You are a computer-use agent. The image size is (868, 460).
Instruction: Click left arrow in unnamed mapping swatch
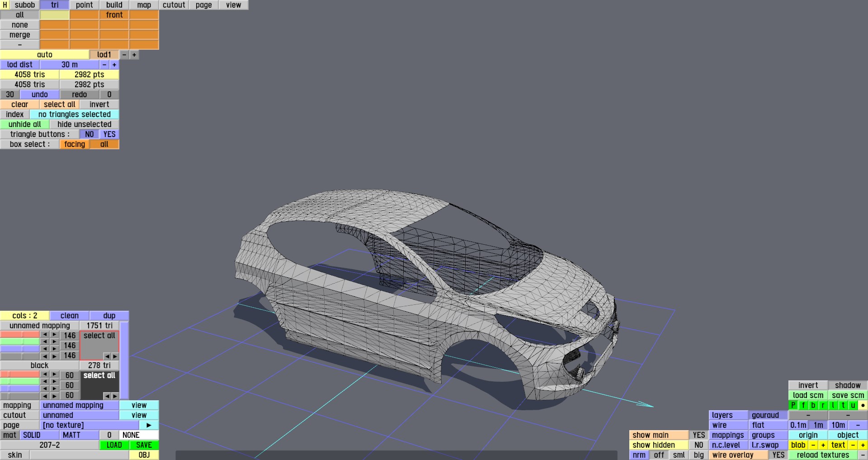(107, 356)
